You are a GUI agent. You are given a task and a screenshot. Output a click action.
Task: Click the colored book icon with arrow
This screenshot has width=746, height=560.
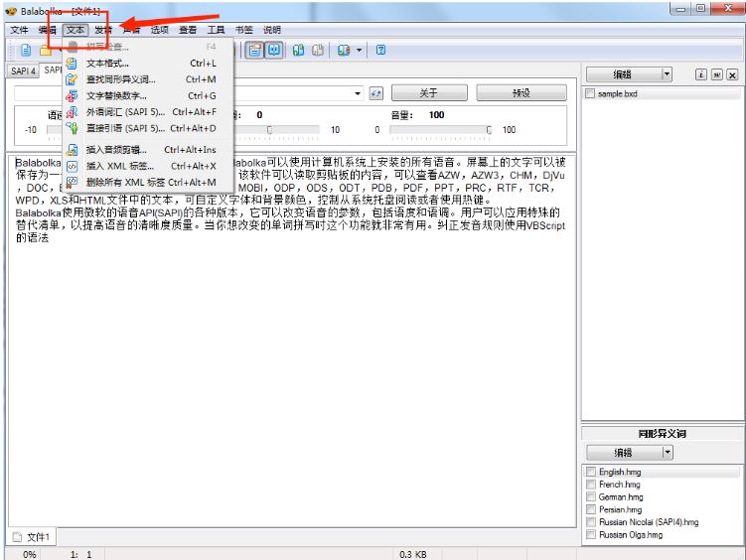(x=344, y=50)
